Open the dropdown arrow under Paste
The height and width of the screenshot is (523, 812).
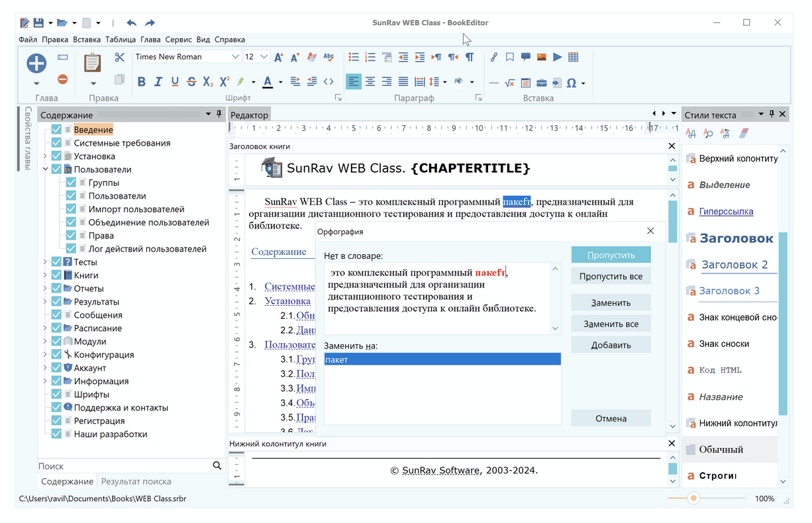click(93, 83)
